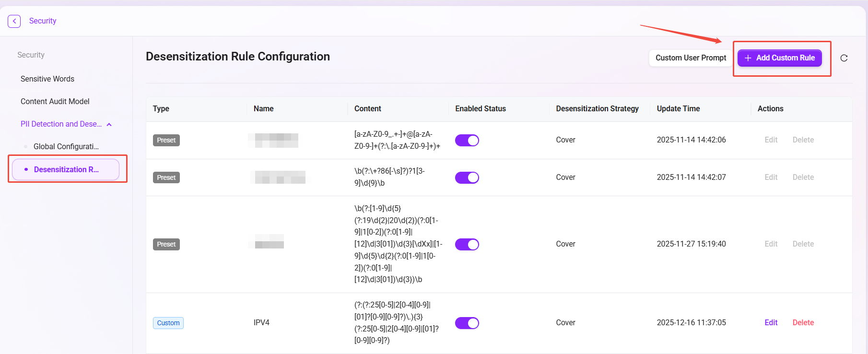Edit the IPV4 custom rule
868x354 pixels.
tap(771, 322)
